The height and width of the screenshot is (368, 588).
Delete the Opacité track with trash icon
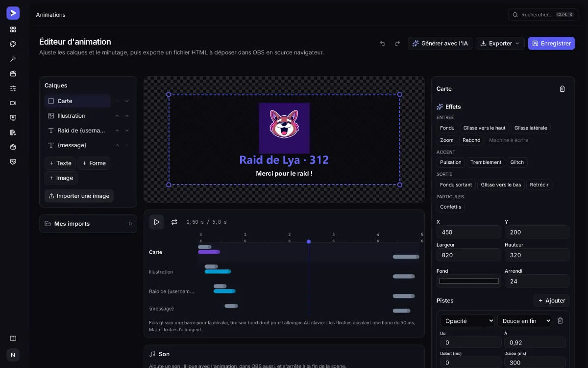tap(560, 320)
